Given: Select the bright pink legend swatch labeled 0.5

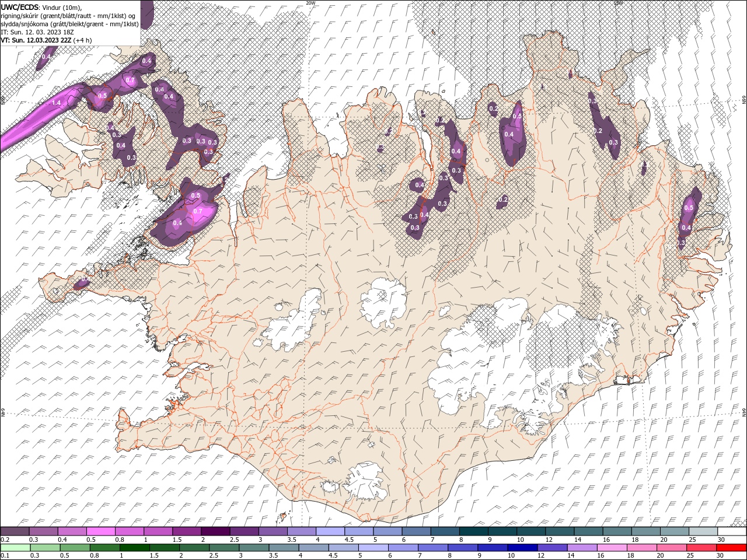Looking at the screenshot, I should [100, 531].
